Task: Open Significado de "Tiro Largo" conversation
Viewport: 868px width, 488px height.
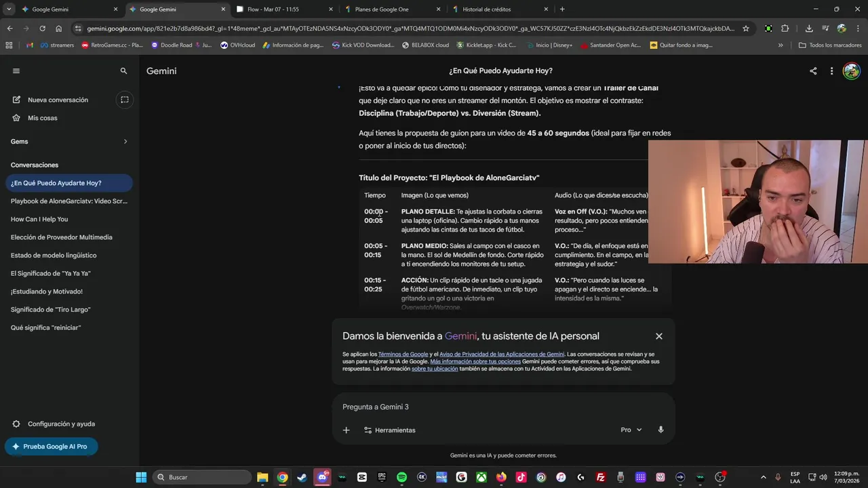Action: click(x=68, y=310)
